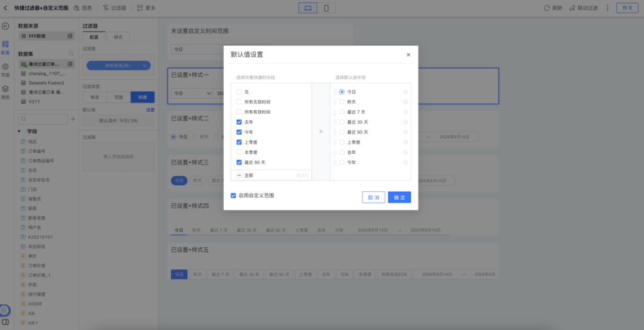Remove 昨天 from default items list
This screenshot has width=644, height=330.
coord(406,102)
